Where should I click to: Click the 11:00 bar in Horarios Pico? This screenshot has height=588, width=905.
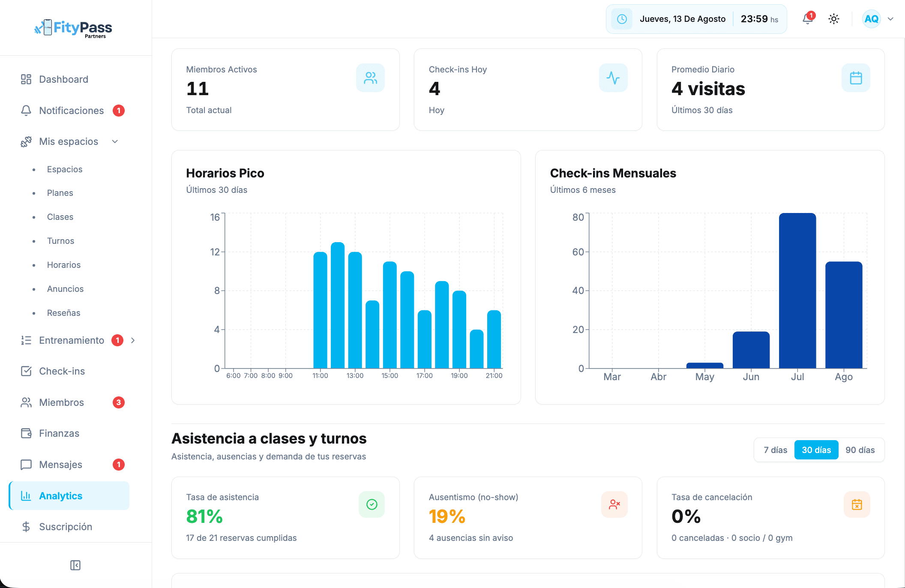pyautogui.click(x=320, y=310)
